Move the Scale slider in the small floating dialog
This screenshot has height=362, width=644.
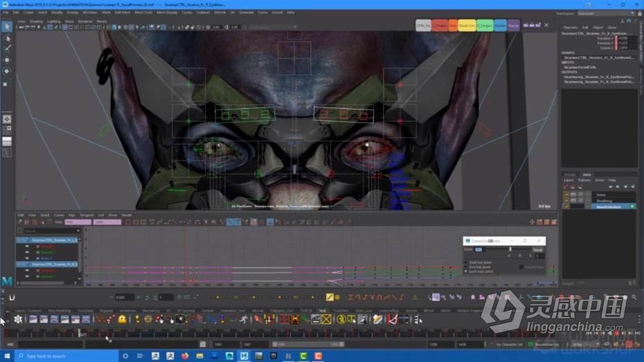[x=510, y=249]
